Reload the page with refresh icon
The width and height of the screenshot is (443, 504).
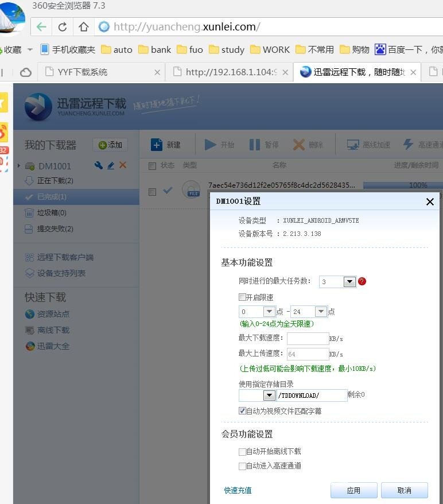pyautogui.click(x=63, y=26)
